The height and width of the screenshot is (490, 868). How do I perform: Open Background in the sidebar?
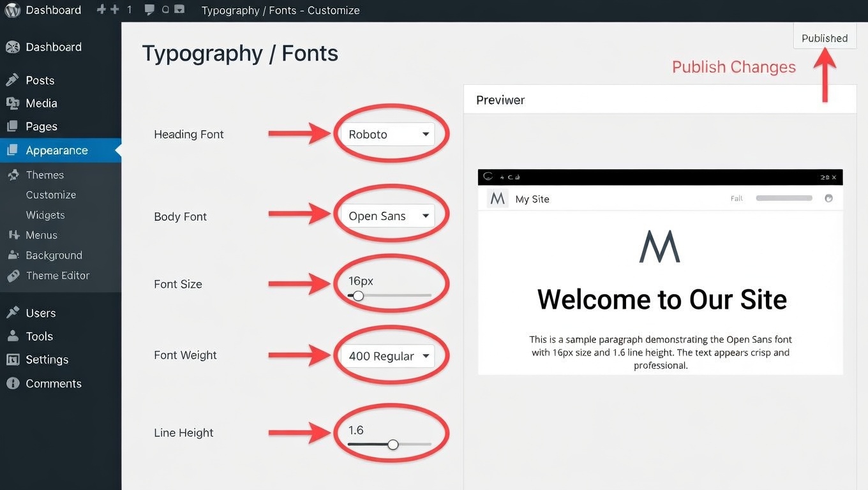pyautogui.click(x=54, y=255)
